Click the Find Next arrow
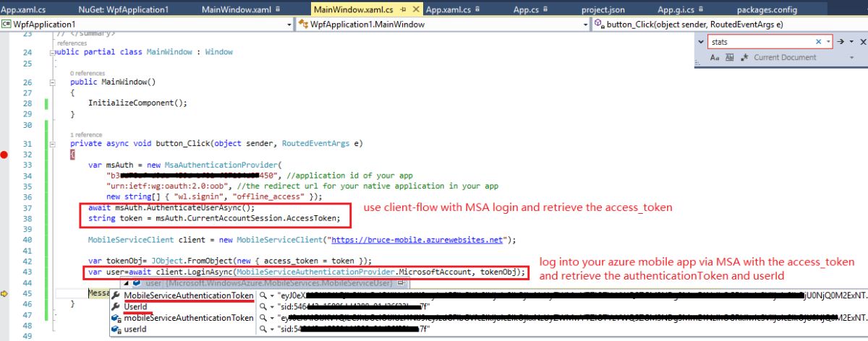868x341 pixels. [842, 42]
